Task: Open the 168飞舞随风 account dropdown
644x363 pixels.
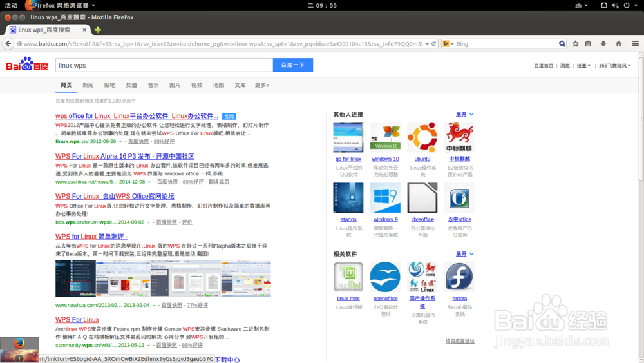Action: pos(614,66)
